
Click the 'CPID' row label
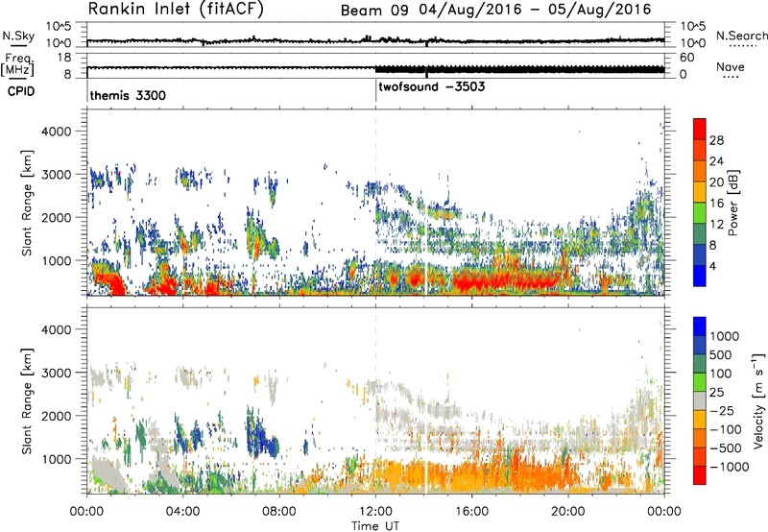coord(21,91)
